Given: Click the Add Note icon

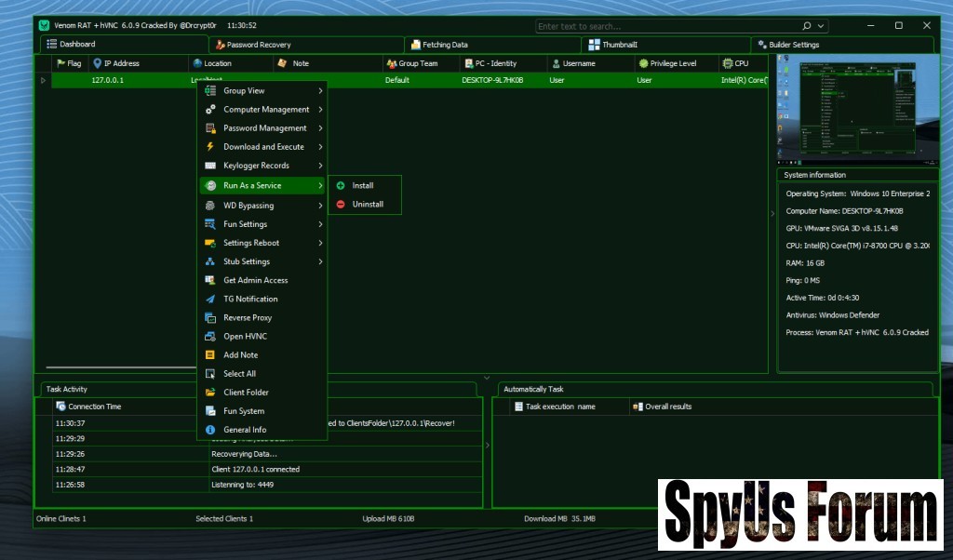Looking at the screenshot, I should click(210, 355).
